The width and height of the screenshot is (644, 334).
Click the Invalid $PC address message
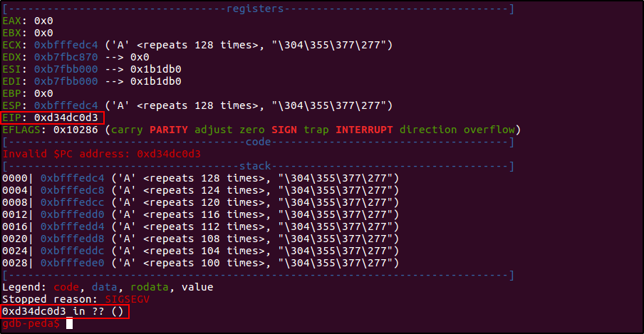[x=100, y=154]
